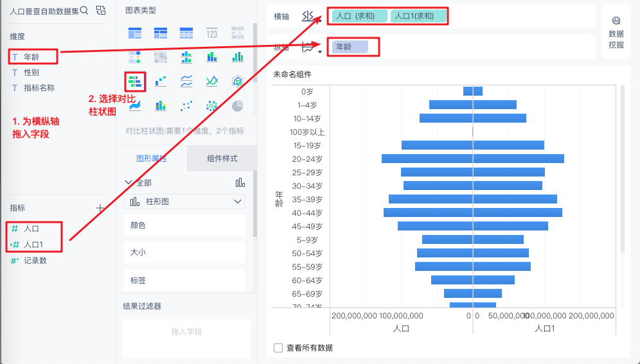Choose the colored dots table chart type
The image size is (640, 364).
click(135, 57)
